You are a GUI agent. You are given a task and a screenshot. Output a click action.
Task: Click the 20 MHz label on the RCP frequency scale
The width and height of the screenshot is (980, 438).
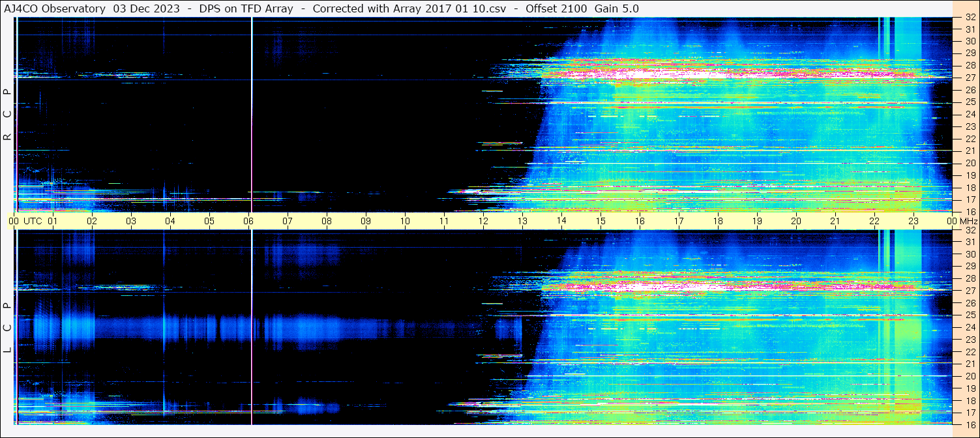point(970,163)
